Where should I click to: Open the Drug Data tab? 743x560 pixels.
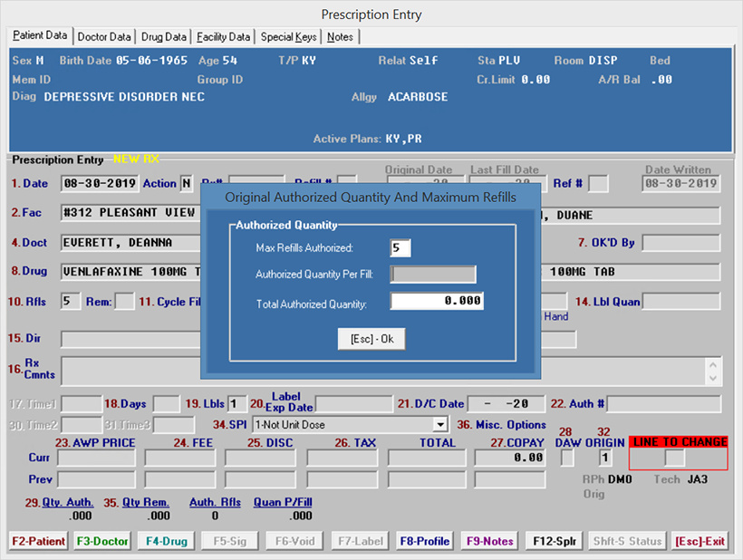(x=164, y=37)
